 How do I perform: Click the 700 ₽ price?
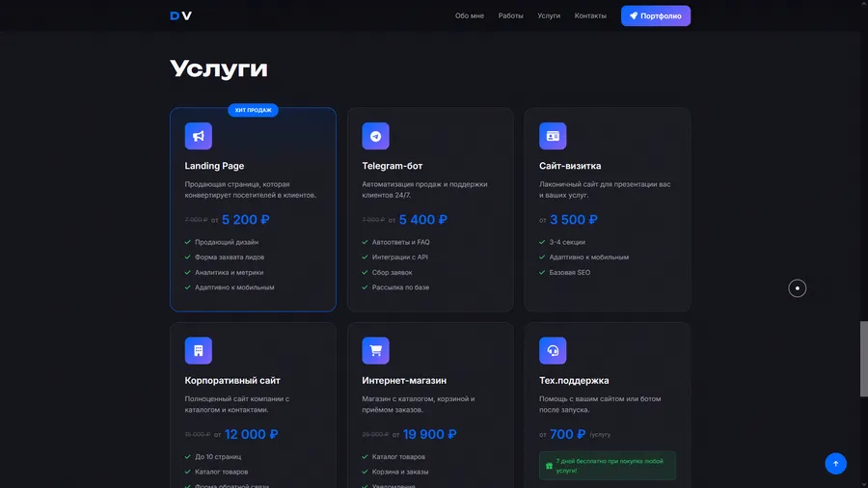[x=567, y=434]
